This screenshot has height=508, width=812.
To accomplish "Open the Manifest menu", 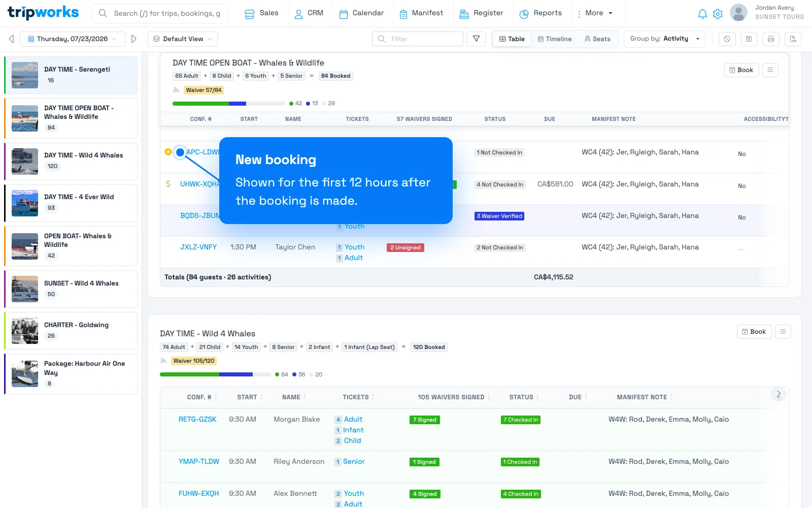I will [x=421, y=13].
